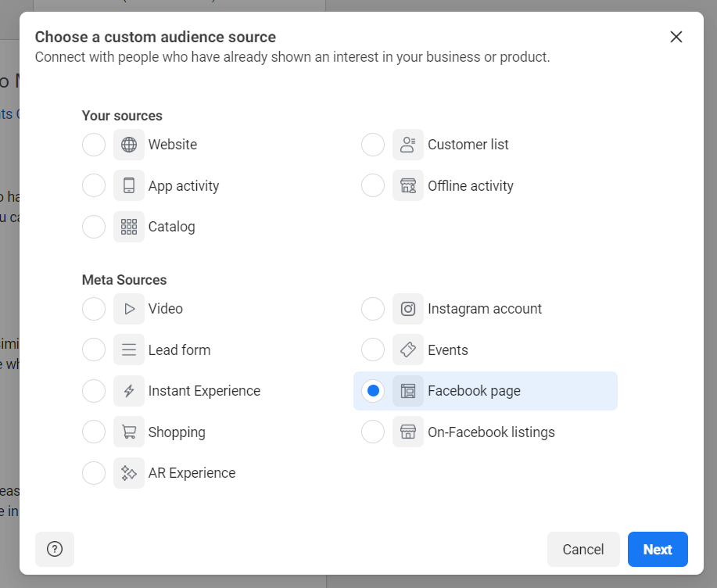The height and width of the screenshot is (588, 717).
Task: Click the AR Experience icon
Action: pos(128,472)
